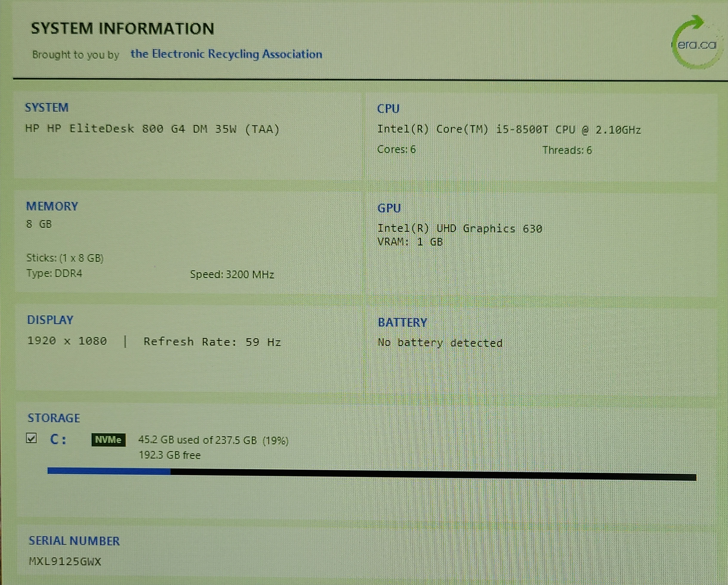Open the Electronic Recycling Association link
Screen dimensions: 728x585
tap(227, 54)
